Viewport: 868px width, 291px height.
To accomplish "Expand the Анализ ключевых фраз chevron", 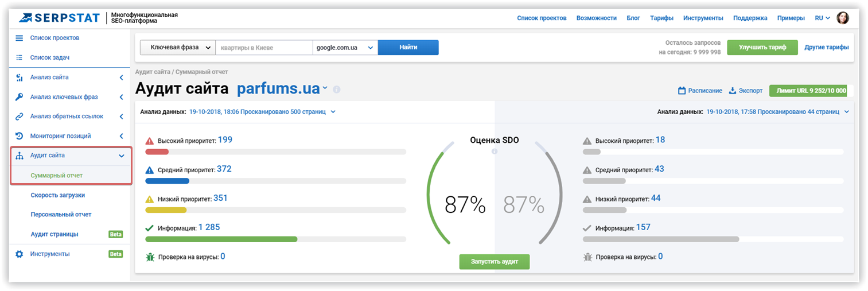I will click(121, 97).
